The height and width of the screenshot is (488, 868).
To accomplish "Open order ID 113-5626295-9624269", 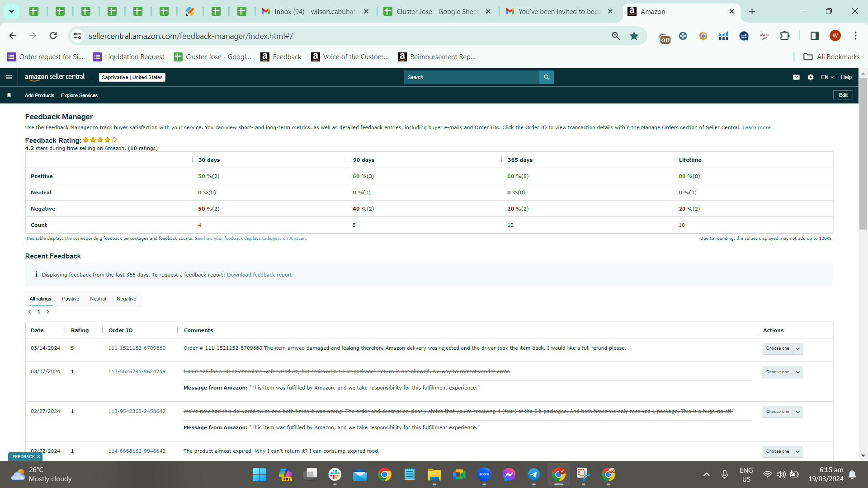I will point(137,371).
